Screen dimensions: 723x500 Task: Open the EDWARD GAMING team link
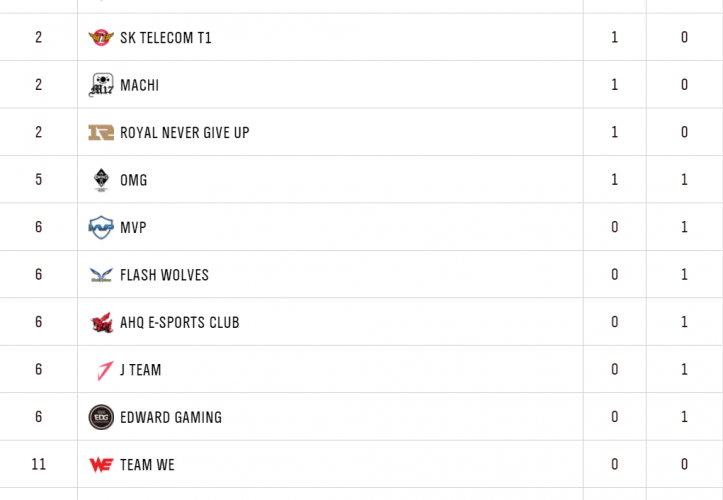coord(170,418)
